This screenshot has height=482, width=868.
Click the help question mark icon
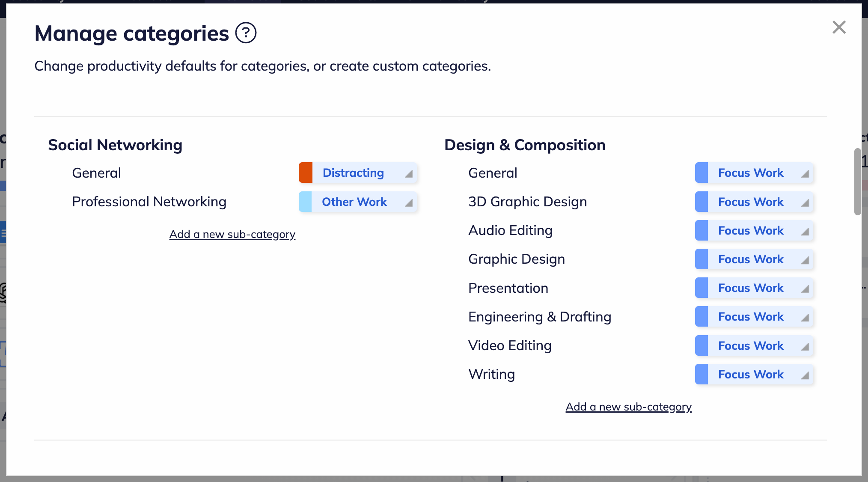coord(246,33)
